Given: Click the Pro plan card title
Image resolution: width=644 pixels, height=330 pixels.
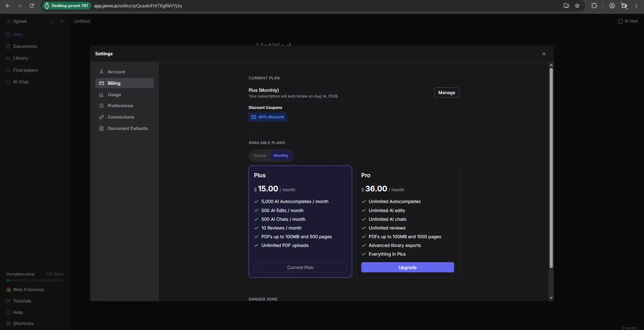Looking at the screenshot, I should pos(366,175).
